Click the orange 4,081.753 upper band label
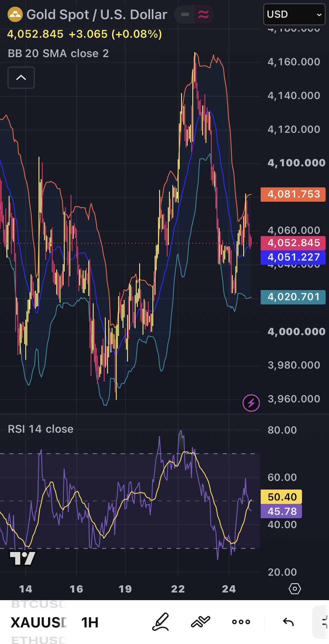The height and width of the screenshot is (644, 329). click(x=293, y=194)
